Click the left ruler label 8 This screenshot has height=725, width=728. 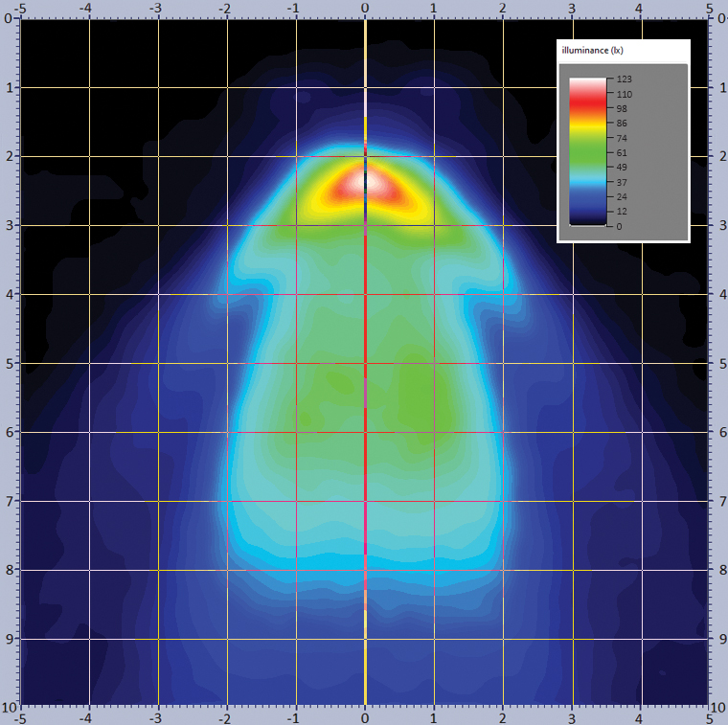point(9,570)
